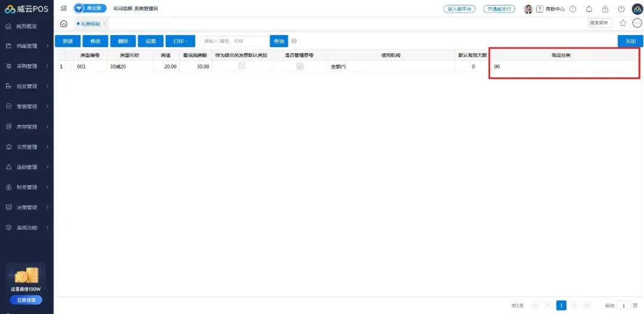Open the notification bell
Viewport: 644px width, 314px height.
589,9
